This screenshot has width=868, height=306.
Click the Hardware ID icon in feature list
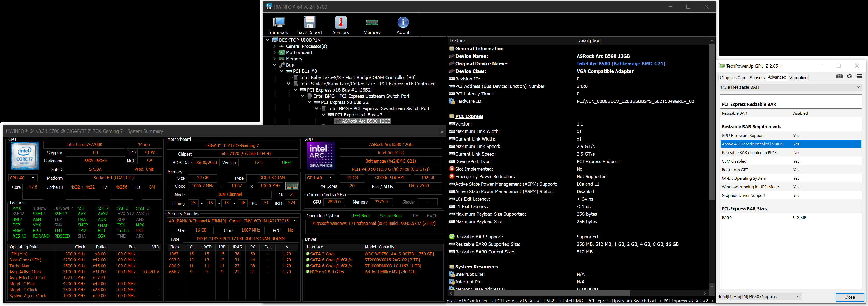[x=452, y=101]
